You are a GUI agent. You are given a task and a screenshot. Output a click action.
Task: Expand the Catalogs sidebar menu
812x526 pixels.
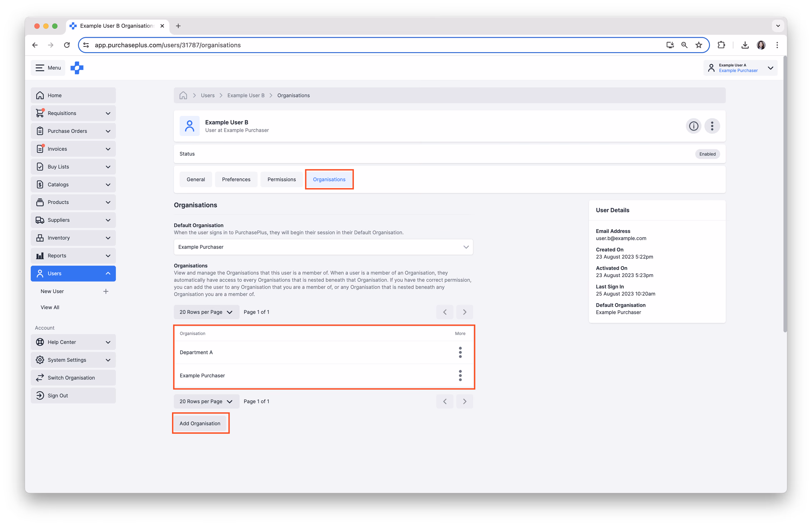point(73,185)
